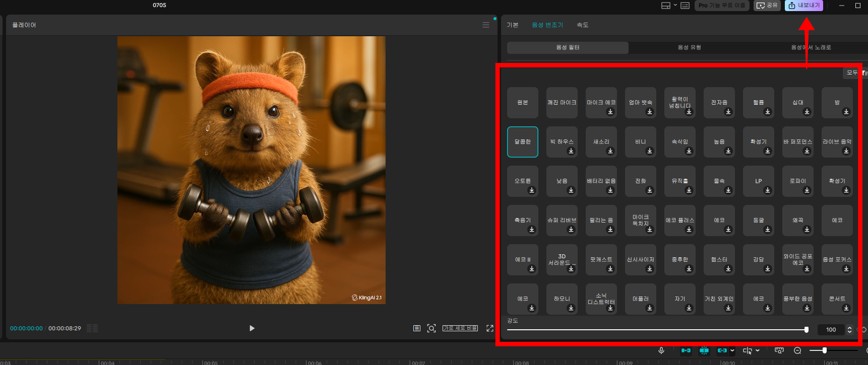
Task: Select the 달콤한 voice filter tile
Action: 523,142
